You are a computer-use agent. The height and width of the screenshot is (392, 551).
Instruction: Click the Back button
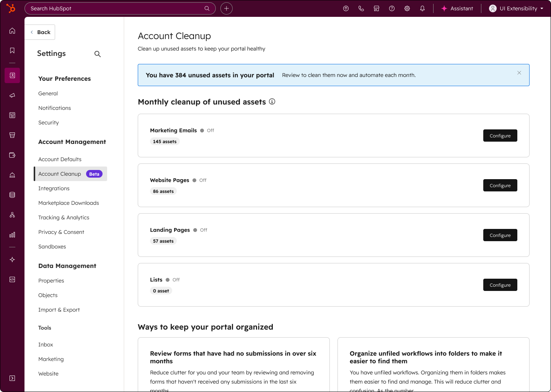40,32
